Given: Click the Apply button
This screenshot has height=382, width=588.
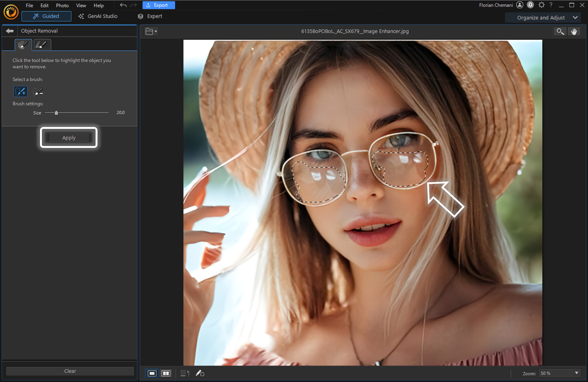Looking at the screenshot, I should [x=69, y=138].
